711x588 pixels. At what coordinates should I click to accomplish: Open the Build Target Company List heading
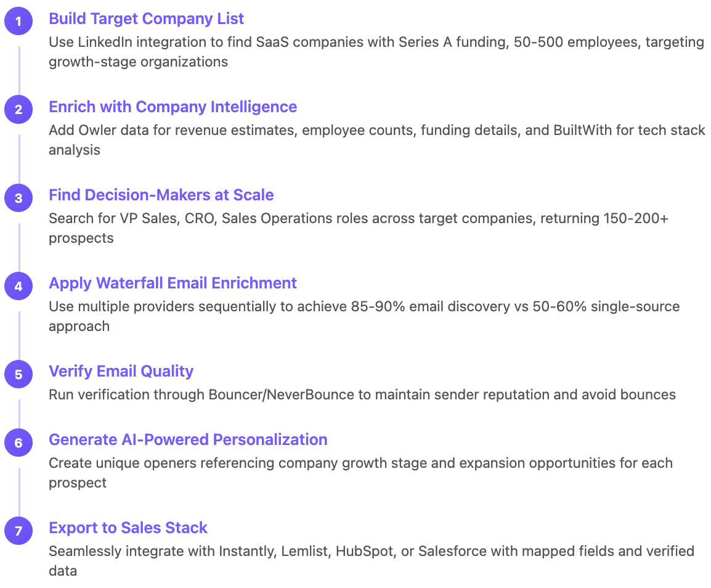146,18
